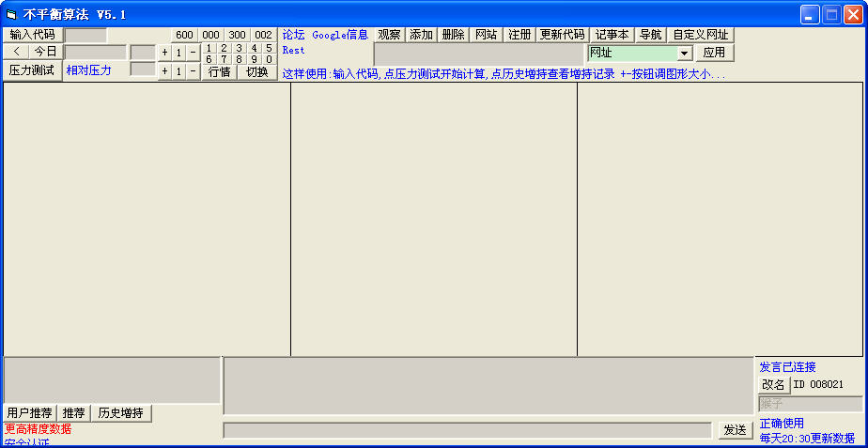868x448 pixels.
Task: Click the wide gray field beside Rest
Action: click(479, 54)
